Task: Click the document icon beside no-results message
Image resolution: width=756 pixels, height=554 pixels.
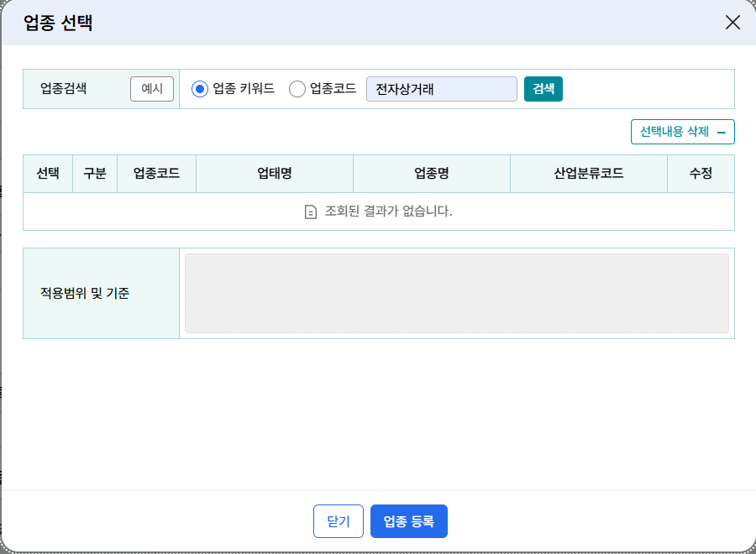Action: coord(311,212)
